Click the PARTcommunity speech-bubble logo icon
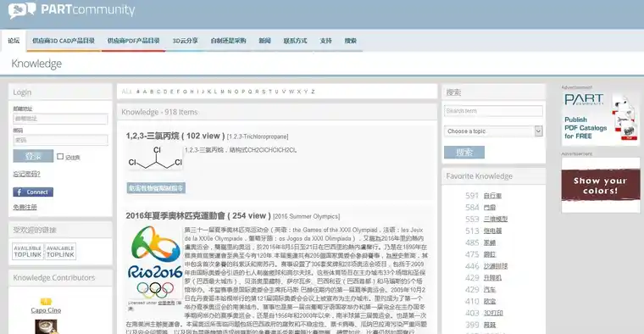 (22, 10)
